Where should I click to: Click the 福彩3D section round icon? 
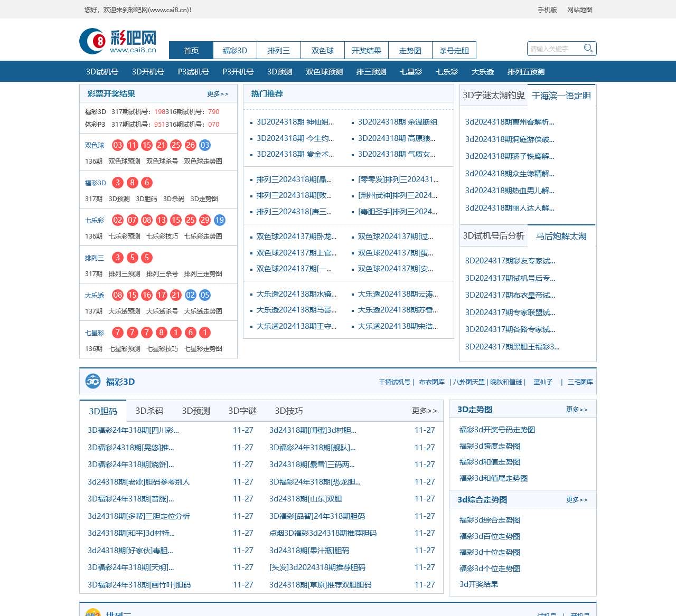93,381
